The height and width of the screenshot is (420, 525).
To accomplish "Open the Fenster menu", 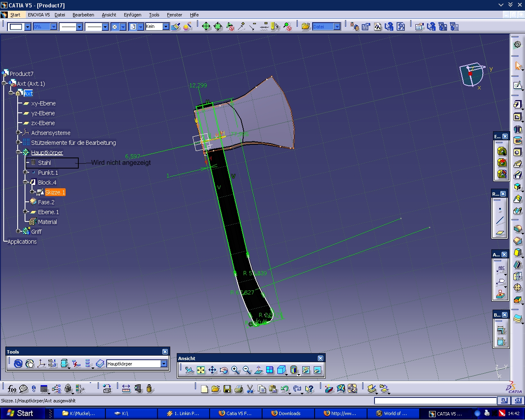I will 174,15.
